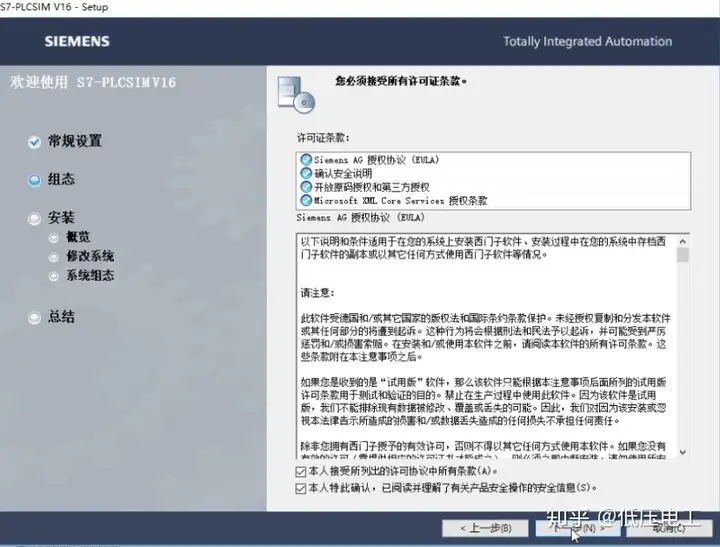
Task: Click the check icon beside 开放原码授权和第三方授权
Action: 306,186
